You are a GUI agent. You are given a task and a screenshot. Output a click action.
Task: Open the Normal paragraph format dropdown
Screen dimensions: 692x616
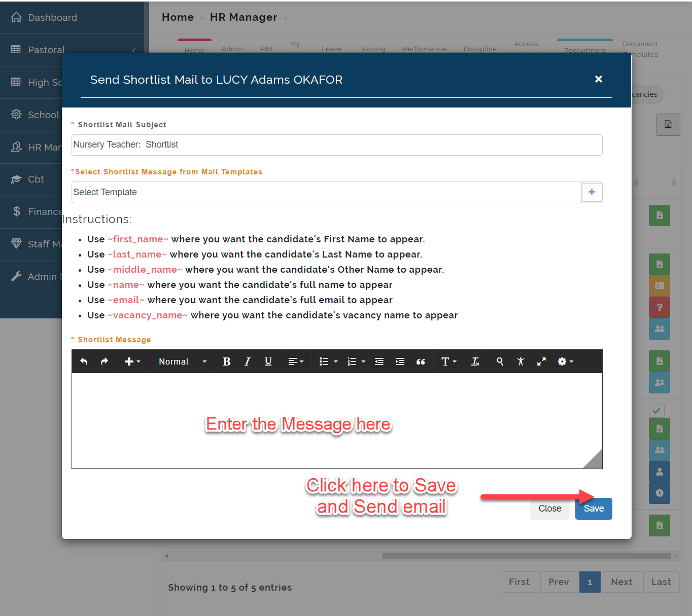183,361
